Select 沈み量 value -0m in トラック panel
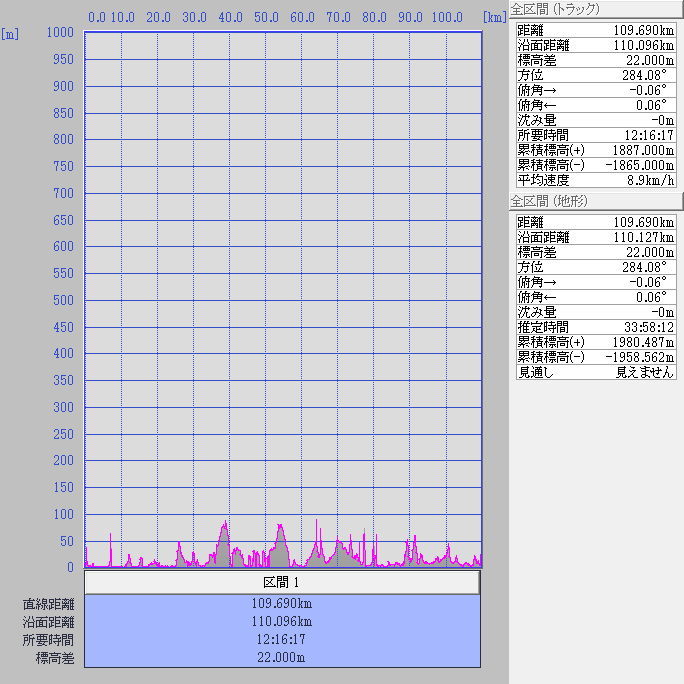Image resolution: width=684 pixels, height=684 pixels. point(663,120)
